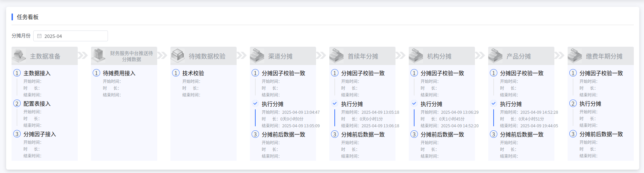
Task: Click end time 2025-04-09 14:52:20
Action: pos(460,126)
